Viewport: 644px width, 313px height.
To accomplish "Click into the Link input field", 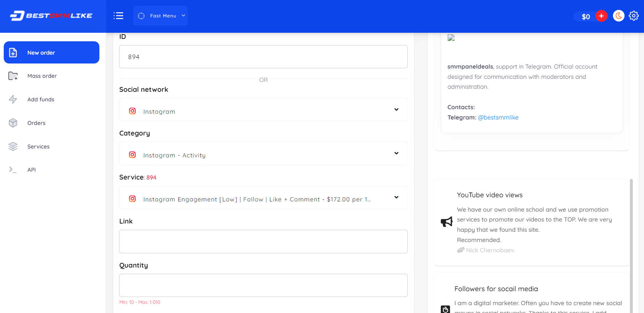I will pos(263,242).
